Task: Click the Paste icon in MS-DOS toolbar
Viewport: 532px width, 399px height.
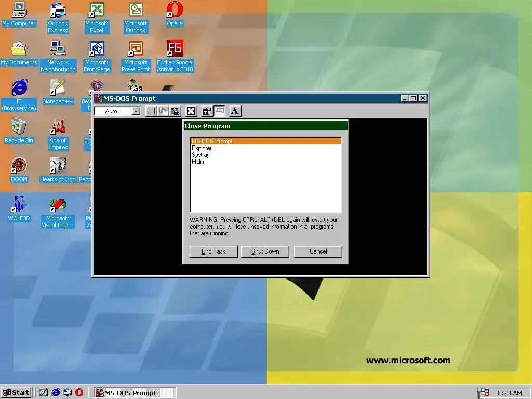Action: pyautogui.click(x=176, y=111)
